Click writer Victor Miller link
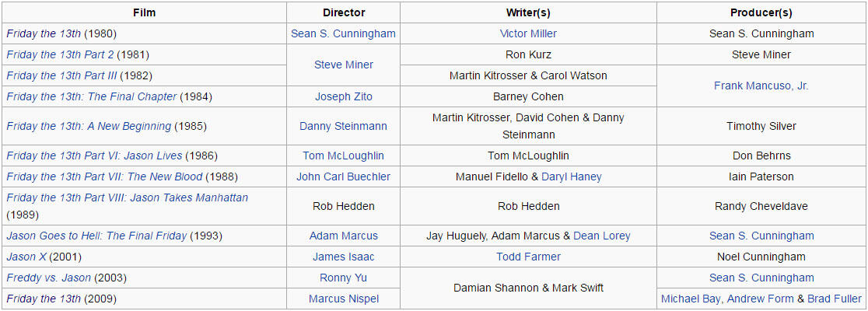Screen dimensions: 868x311 (528, 33)
